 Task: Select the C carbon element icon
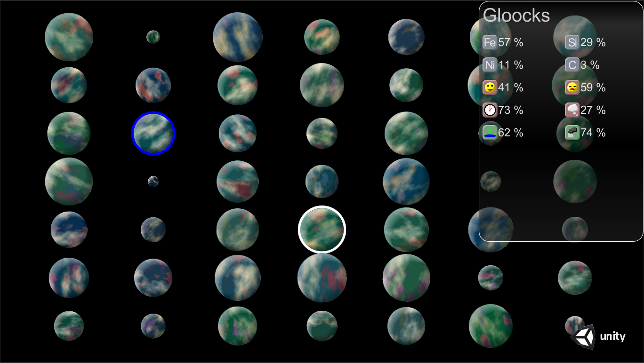572,65
